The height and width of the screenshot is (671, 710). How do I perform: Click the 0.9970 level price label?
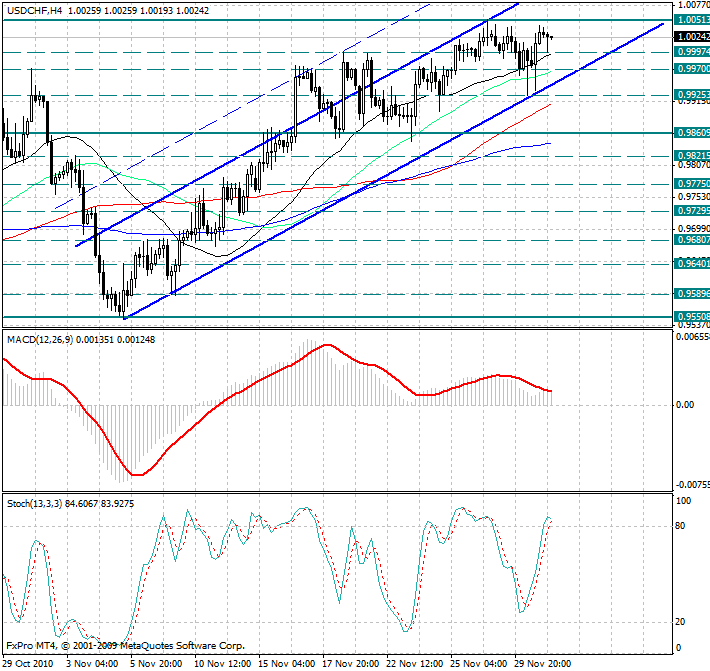coord(692,69)
